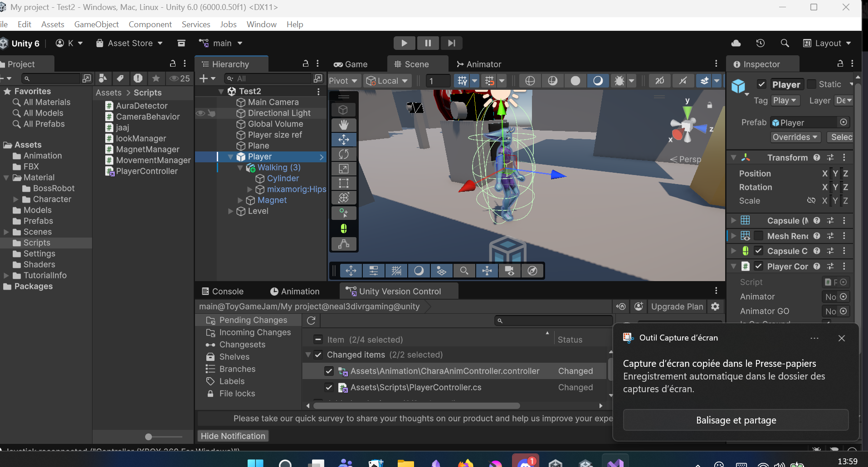868x467 pixels.
Task: Click Balisage et partage button
Action: point(736,420)
